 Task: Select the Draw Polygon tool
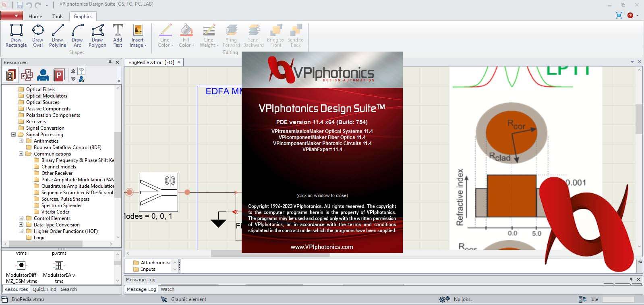[97, 35]
